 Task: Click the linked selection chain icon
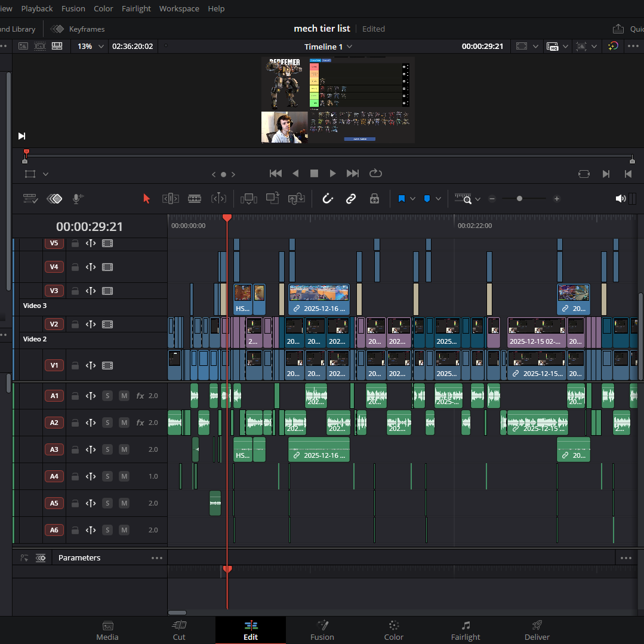click(351, 199)
